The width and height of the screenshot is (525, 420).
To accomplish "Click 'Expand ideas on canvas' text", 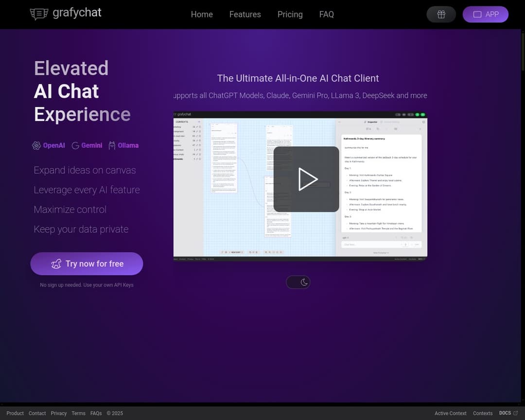I will point(85,170).
